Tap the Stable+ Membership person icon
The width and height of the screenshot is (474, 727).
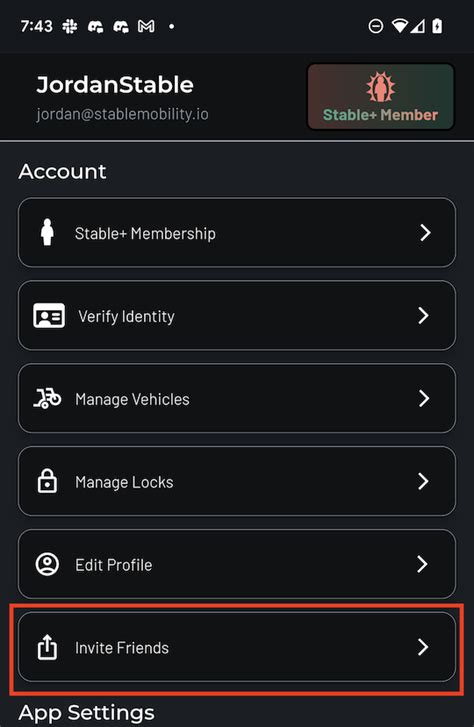47,232
